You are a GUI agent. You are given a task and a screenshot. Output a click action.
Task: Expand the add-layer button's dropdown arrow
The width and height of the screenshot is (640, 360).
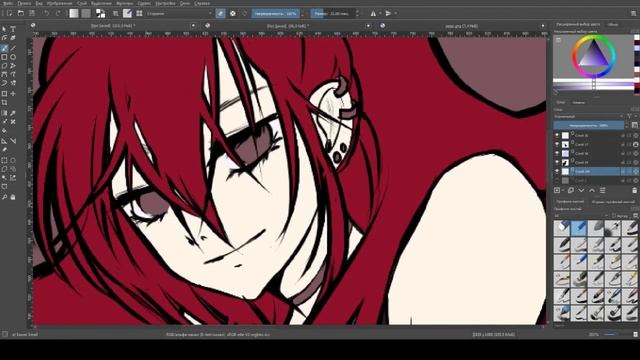[563, 191]
